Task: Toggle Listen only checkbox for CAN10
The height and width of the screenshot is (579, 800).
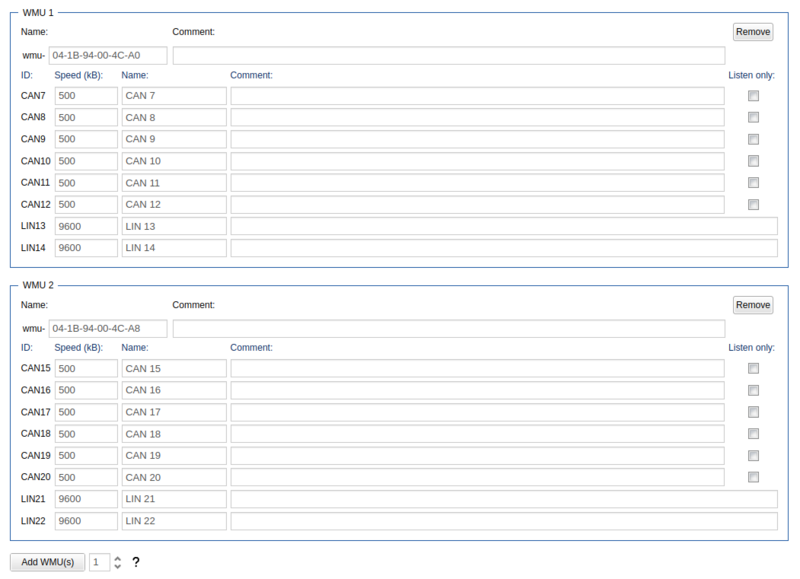Action: pyautogui.click(x=753, y=161)
